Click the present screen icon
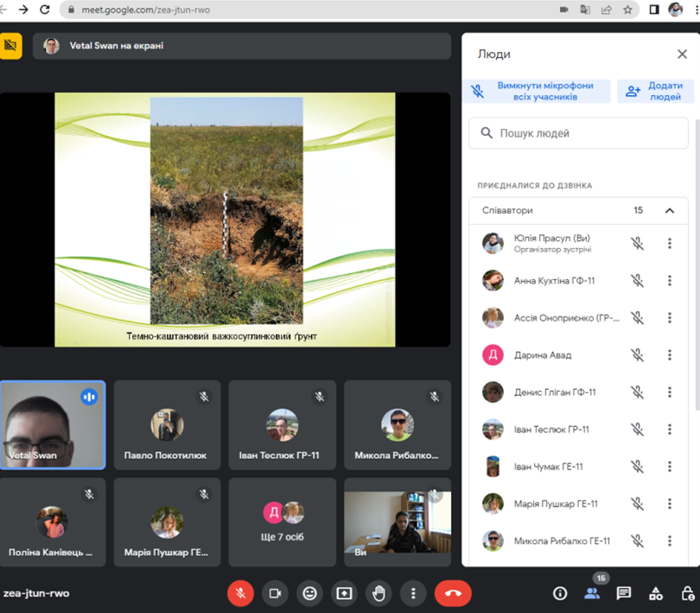Screen dimensions: 700x613 tap(344, 593)
